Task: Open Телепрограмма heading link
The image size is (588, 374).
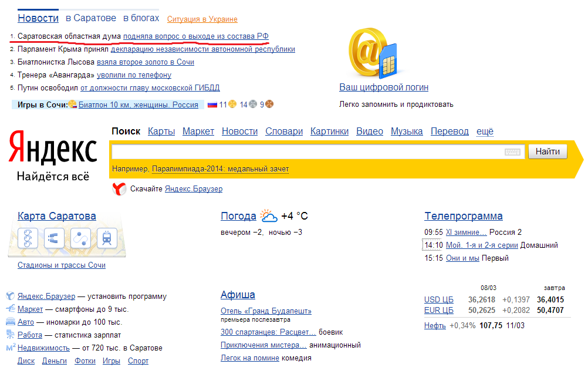Action: pos(463,216)
